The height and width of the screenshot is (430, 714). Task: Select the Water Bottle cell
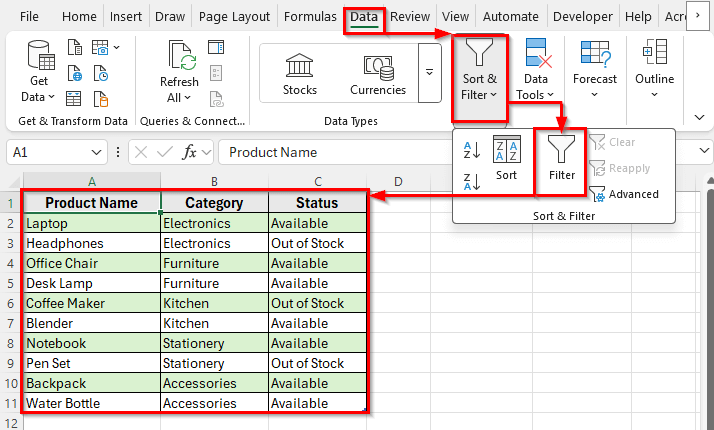click(92, 403)
